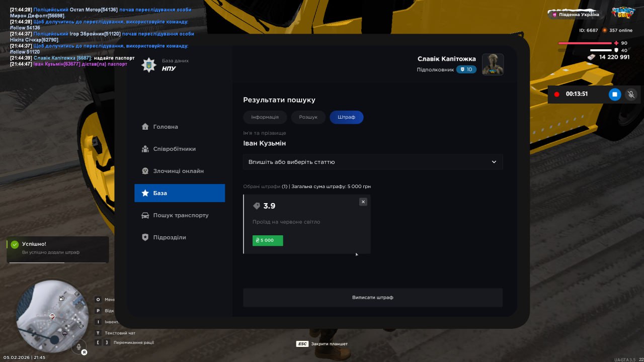Click the tag icon next to 3.9
The image size is (644, 362).
[257, 206]
